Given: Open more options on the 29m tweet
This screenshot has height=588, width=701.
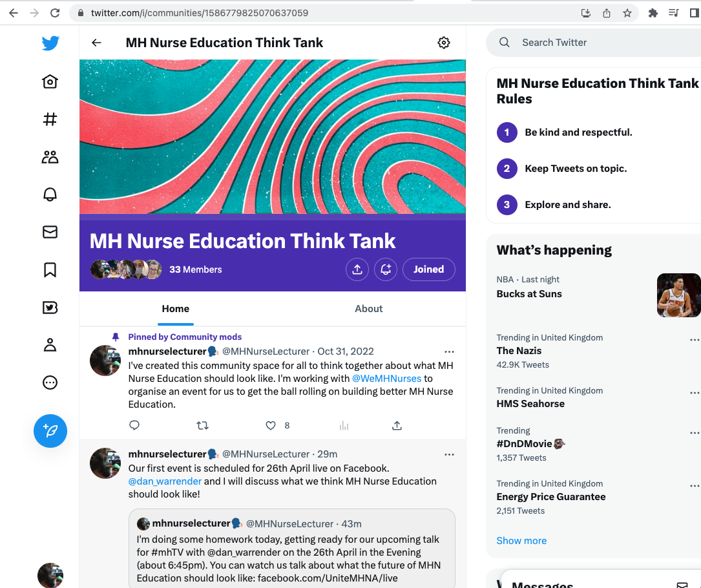Looking at the screenshot, I should 449,454.
